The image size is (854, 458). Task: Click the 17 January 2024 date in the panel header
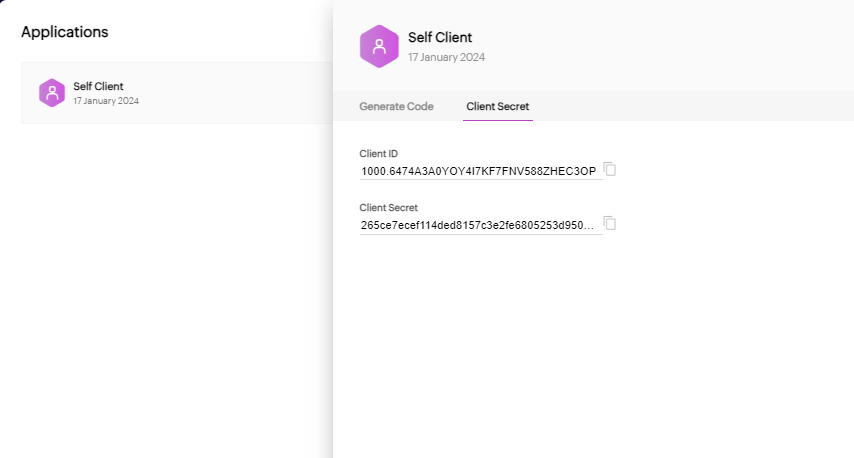tap(446, 57)
